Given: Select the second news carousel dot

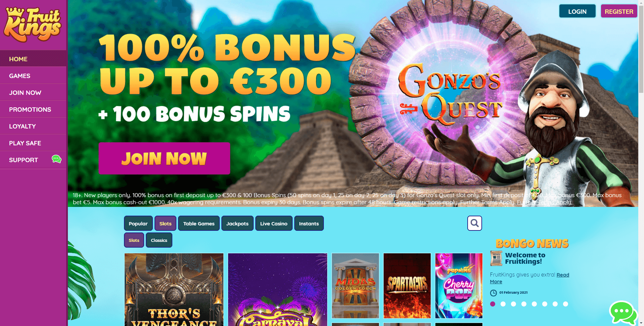Looking at the screenshot, I should click(503, 304).
